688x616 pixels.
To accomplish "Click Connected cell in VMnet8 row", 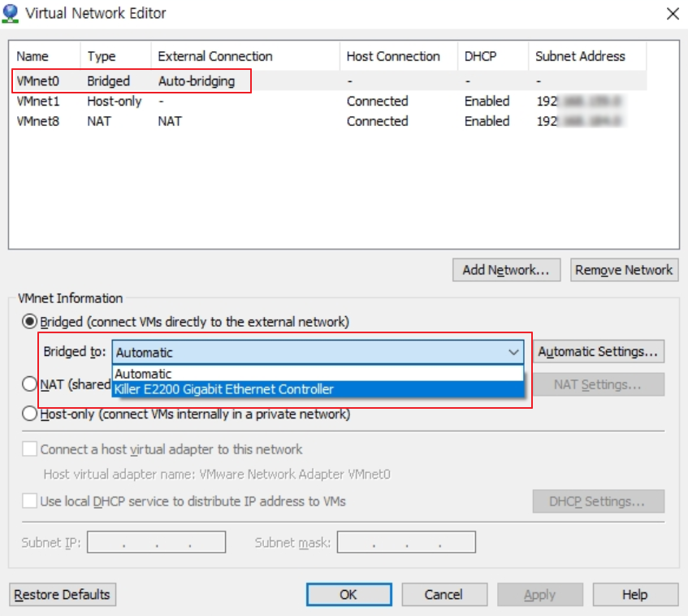I will (378, 121).
